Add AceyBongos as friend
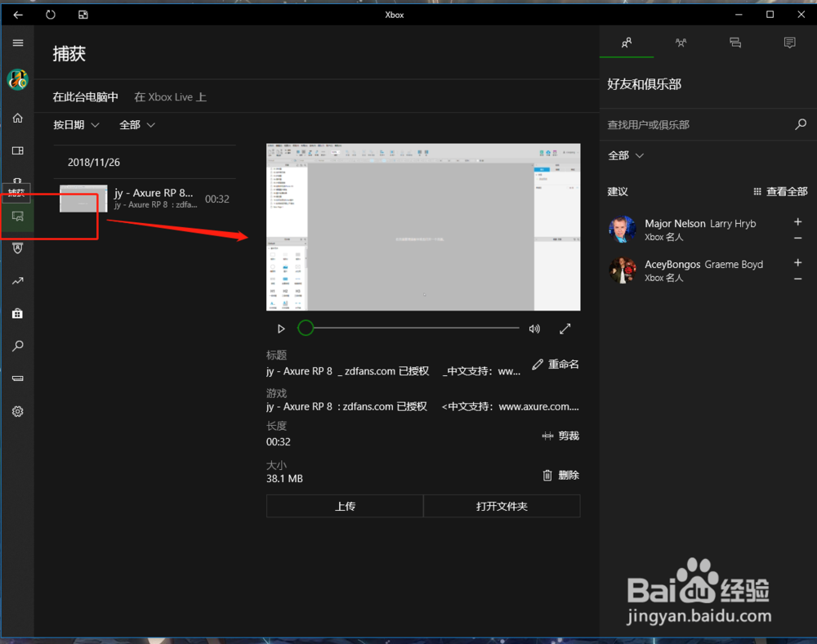The image size is (817, 644). 797,262
